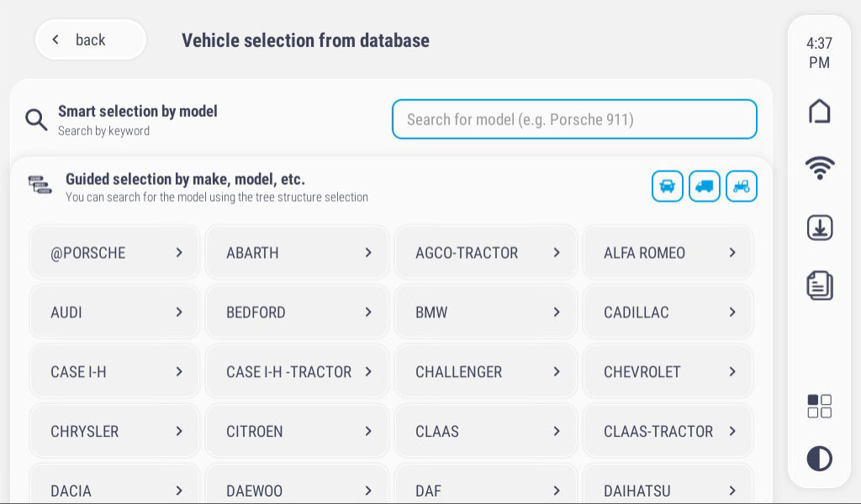The width and height of the screenshot is (861, 504).
Task: Choose the CLAAS-TRACTOR make
Action: (668, 432)
